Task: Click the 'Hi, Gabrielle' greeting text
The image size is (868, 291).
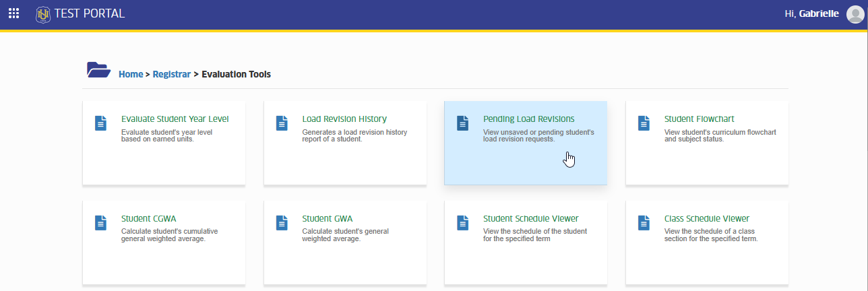Action: point(812,13)
